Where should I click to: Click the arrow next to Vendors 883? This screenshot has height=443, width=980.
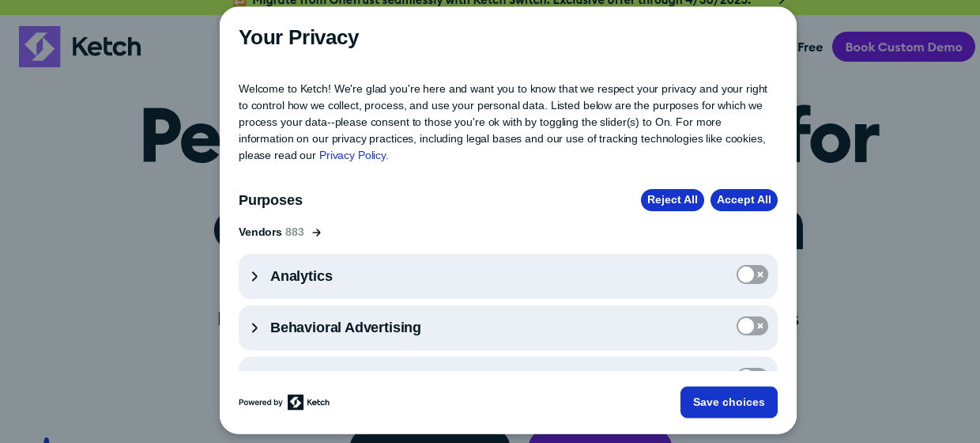316,233
